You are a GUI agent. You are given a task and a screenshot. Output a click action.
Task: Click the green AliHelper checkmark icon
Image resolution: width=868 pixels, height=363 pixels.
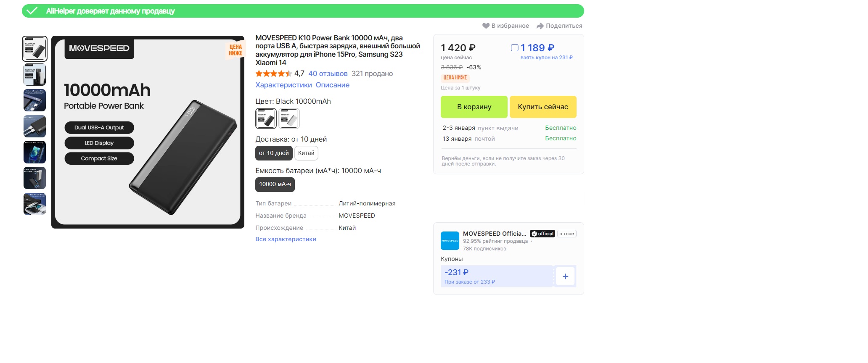[x=32, y=11]
